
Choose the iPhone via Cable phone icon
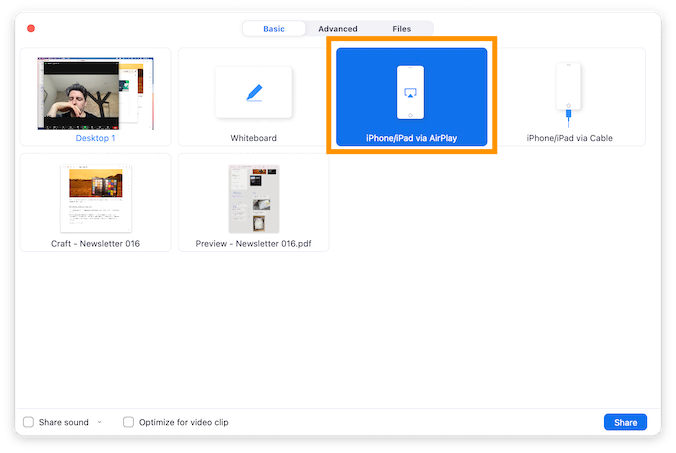[569, 91]
